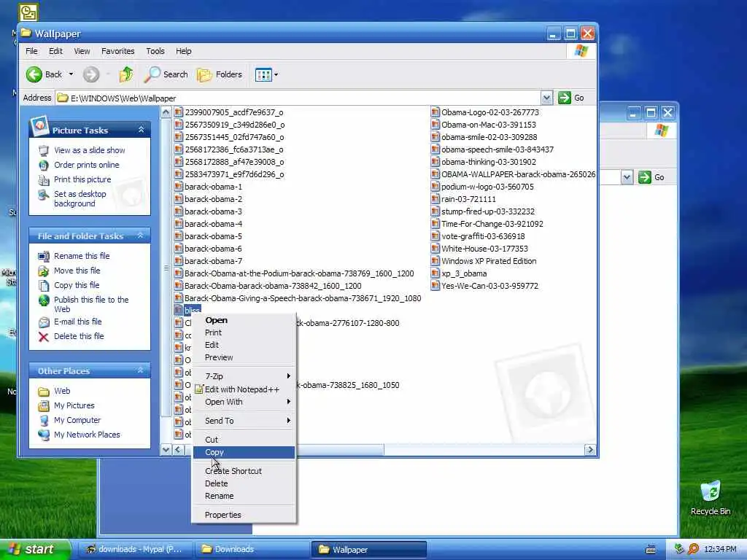
Task: Choose Open in the context menu
Action: tap(244, 320)
